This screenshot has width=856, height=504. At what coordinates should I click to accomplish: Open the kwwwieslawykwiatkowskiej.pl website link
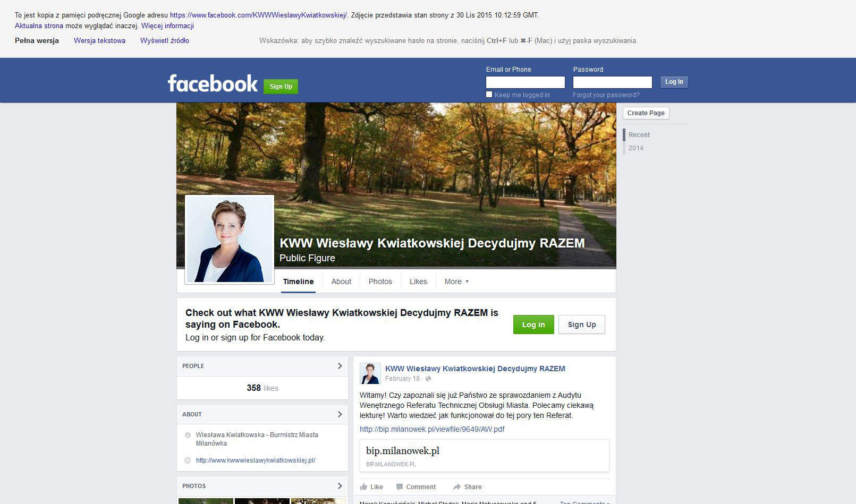(256, 460)
